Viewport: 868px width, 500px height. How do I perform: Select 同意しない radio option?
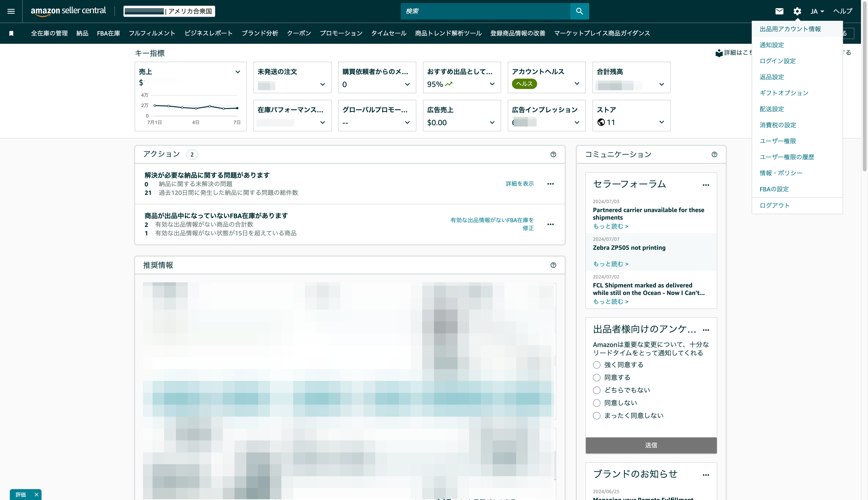tap(597, 403)
